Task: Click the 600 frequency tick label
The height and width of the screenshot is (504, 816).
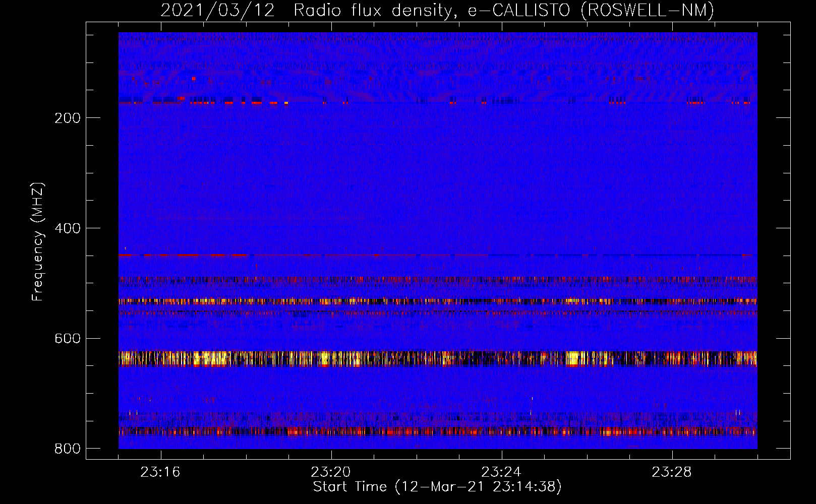Action: [x=68, y=338]
